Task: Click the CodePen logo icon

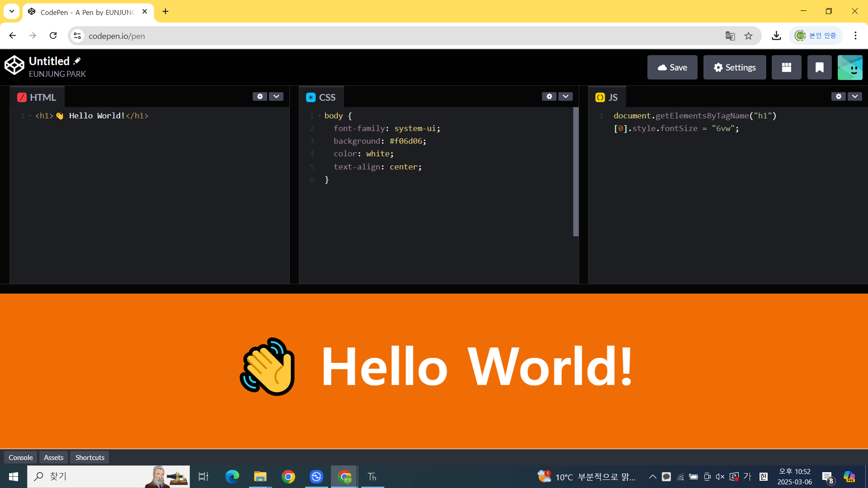Action: coord(14,65)
